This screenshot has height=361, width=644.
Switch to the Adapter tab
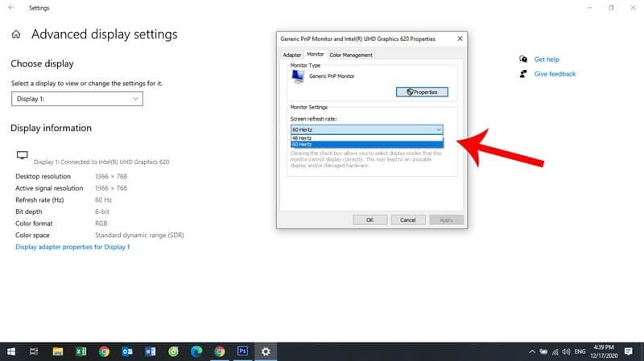292,55
